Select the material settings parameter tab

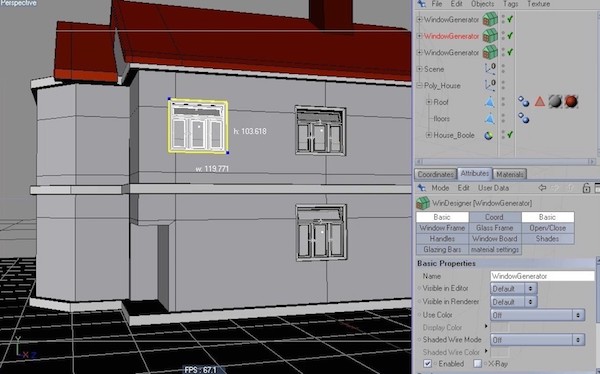495,249
